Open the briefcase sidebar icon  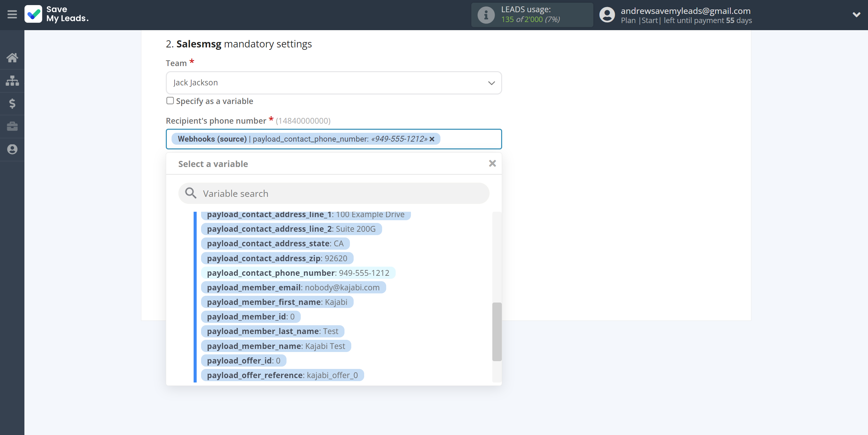tap(12, 126)
